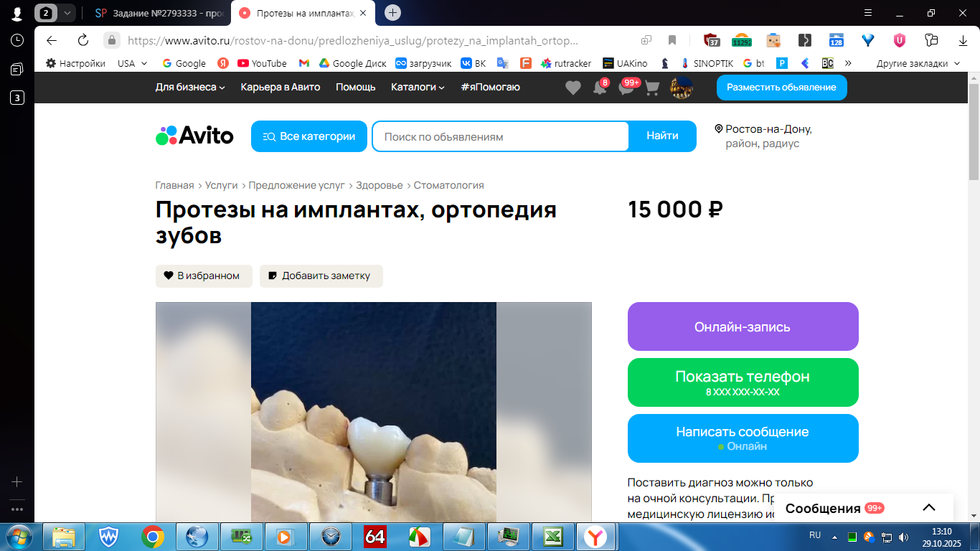The height and width of the screenshot is (551, 980).
Task: Open Помощь in top menu
Action: pos(356,88)
